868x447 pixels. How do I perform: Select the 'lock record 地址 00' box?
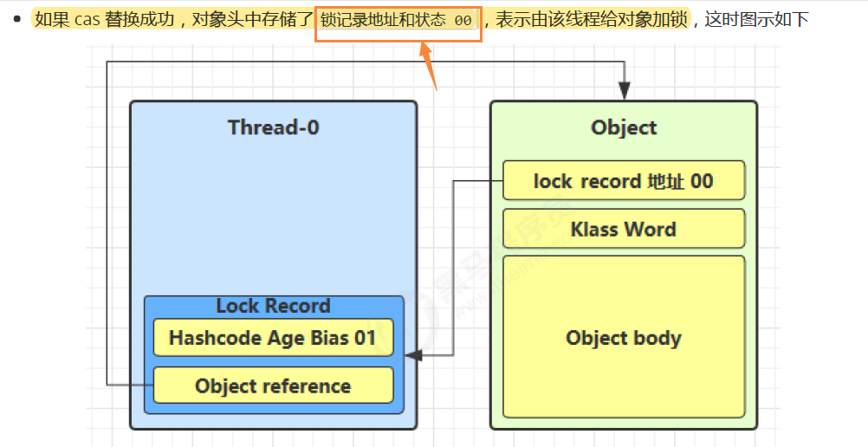(624, 180)
